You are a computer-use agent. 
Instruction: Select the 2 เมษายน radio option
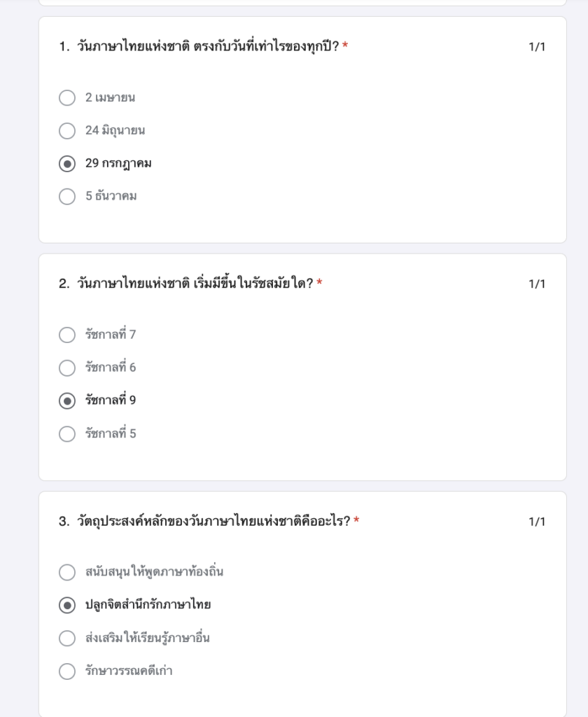coord(67,98)
